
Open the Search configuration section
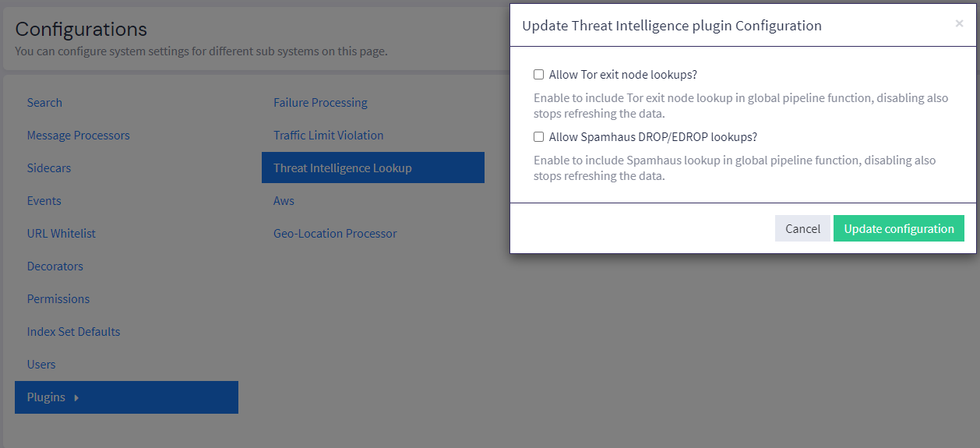click(44, 103)
